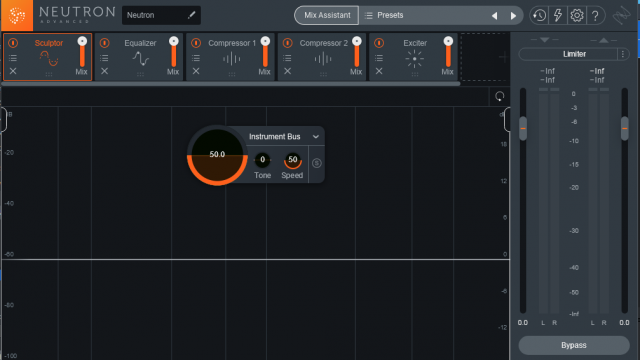The image size is (640, 360).
Task: Click the input down-arrow meter icon
Action: coord(544,40)
